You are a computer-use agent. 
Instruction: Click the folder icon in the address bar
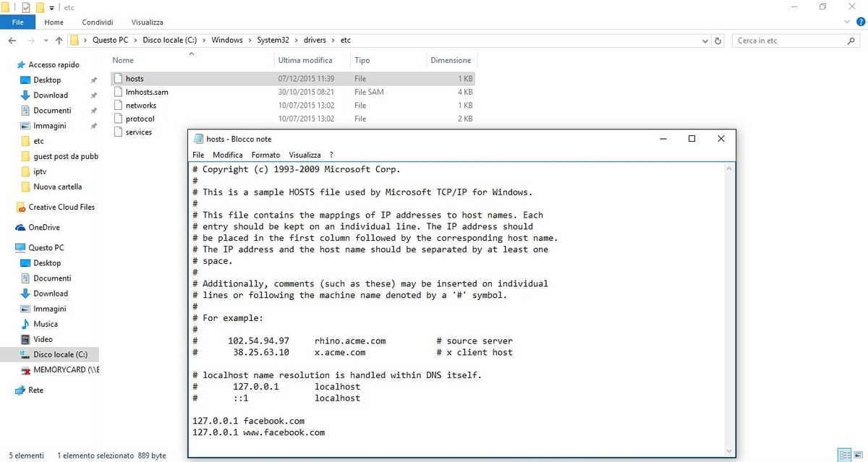(x=75, y=40)
